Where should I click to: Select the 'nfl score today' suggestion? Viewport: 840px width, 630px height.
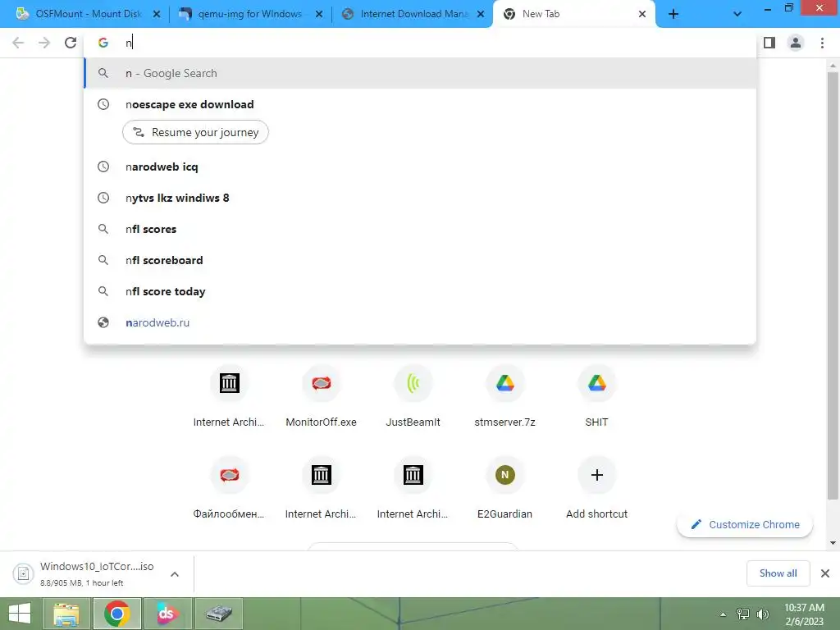[x=420, y=291]
